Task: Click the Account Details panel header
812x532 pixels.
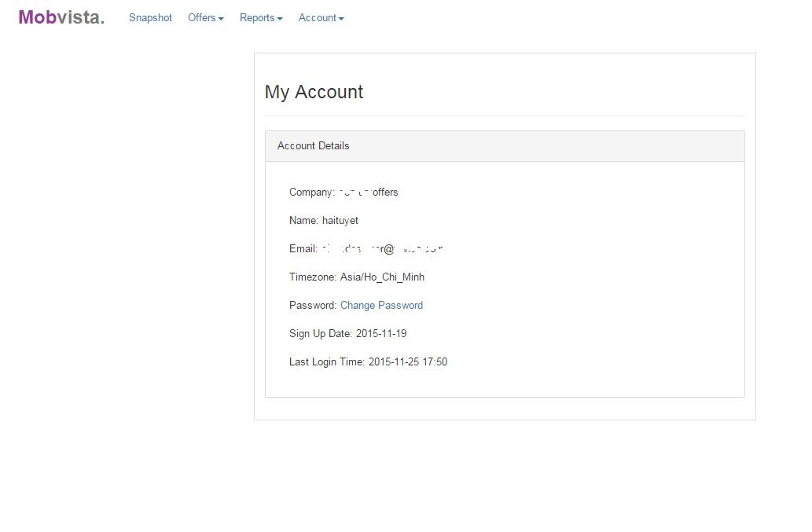Action: pyautogui.click(x=505, y=146)
